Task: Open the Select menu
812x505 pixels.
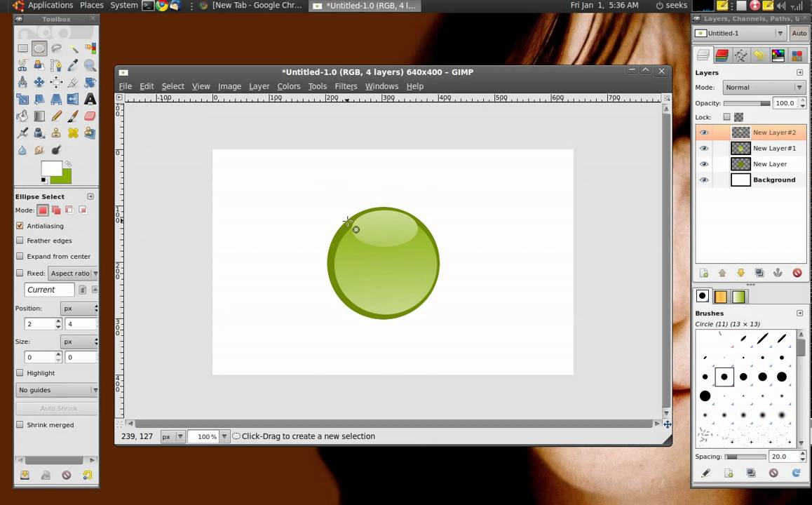Action: click(172, 86)
